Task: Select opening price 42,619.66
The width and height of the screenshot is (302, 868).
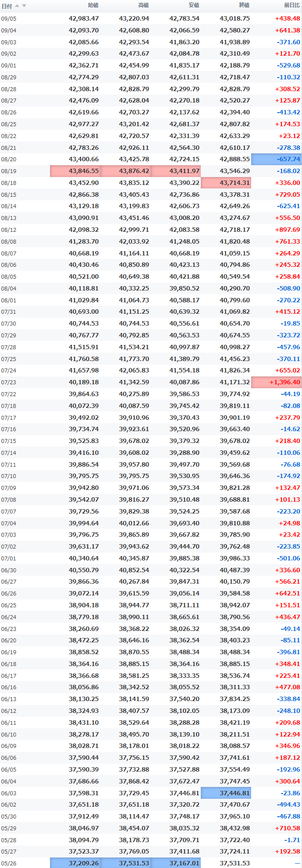Action: pyautogui.click(x=84, y=113)
